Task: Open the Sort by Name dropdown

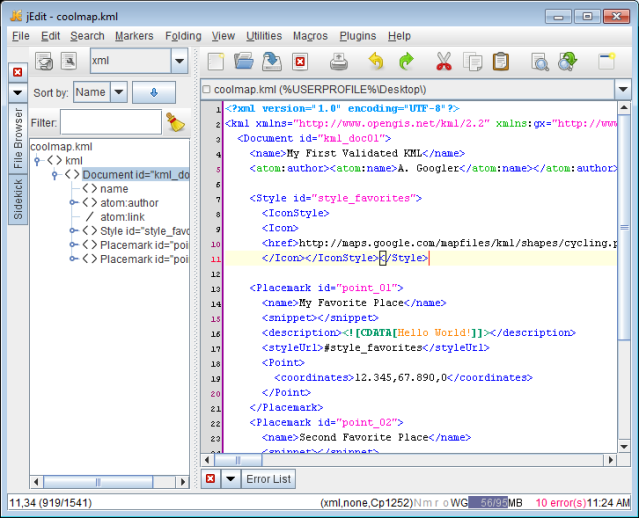Action: (119, 92)
